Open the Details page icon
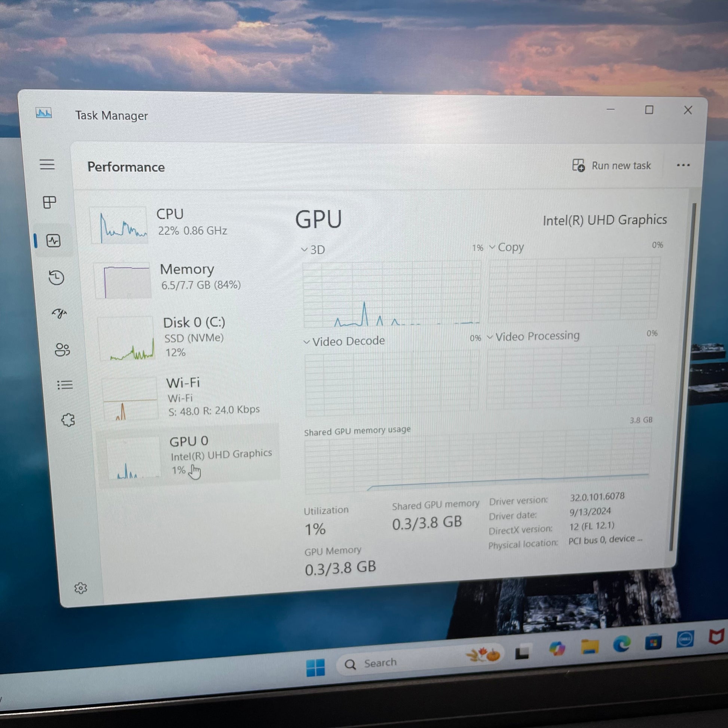The height and width of the screenshot is (728, 728). pos(65,385)
